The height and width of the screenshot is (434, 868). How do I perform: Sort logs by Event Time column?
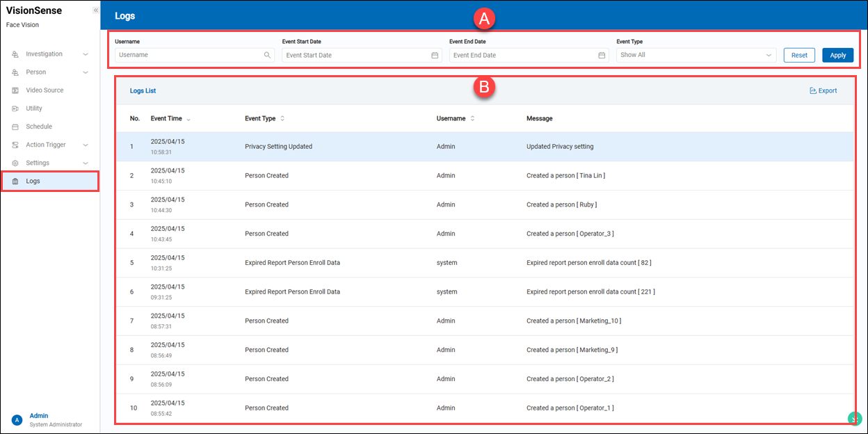point(188,119)
